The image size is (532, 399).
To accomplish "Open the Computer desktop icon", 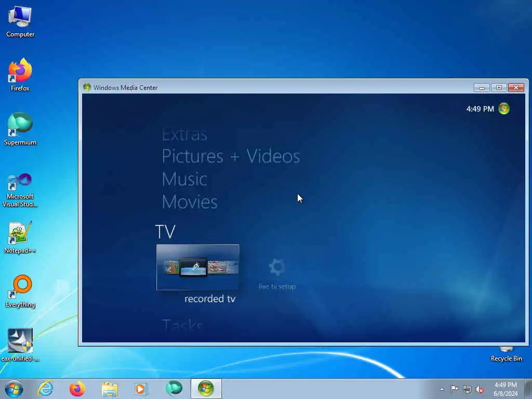I will click(20, 22).
